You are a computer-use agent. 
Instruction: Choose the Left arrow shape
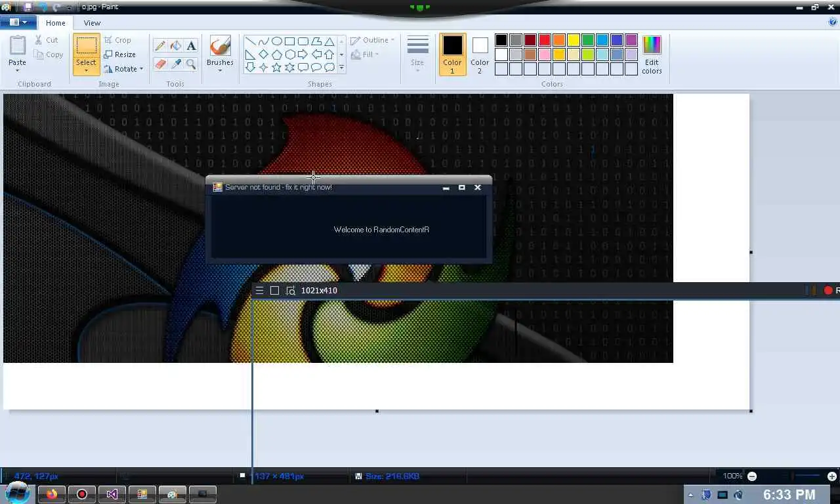point(316,54)
